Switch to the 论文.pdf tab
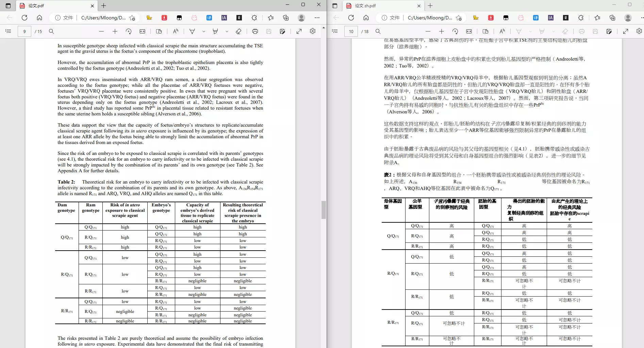644x348 pixels. pyautogui.click(x=56, y=6)
